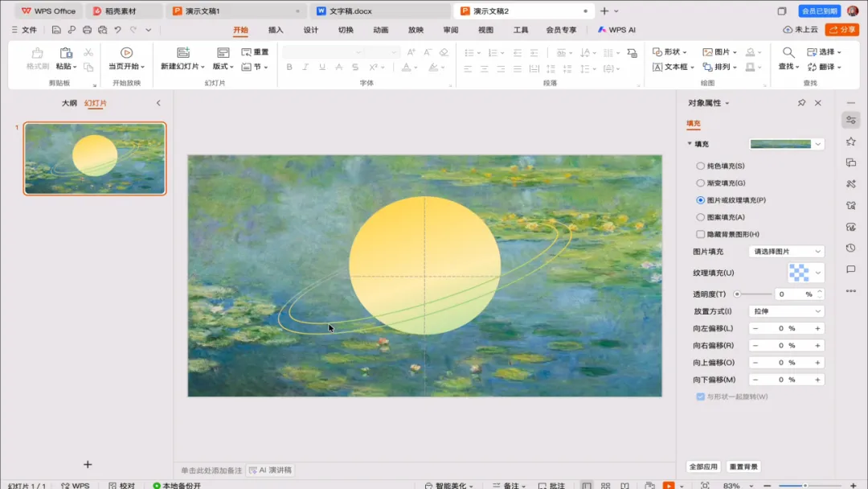Click the slideshow play icon in status bar
Screen dimensions: 868x489
tap(669, 485)
